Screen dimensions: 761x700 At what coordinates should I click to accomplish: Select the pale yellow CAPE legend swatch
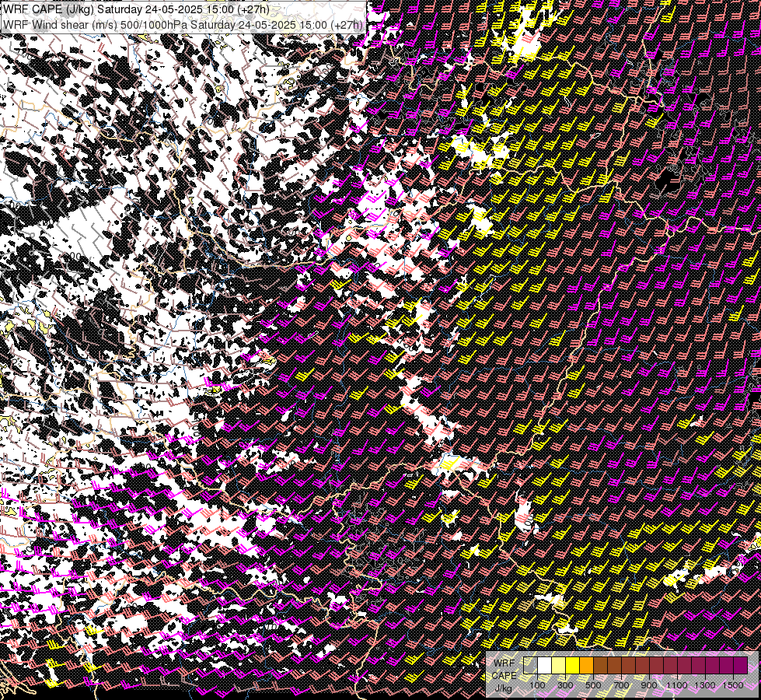point(559,665)
